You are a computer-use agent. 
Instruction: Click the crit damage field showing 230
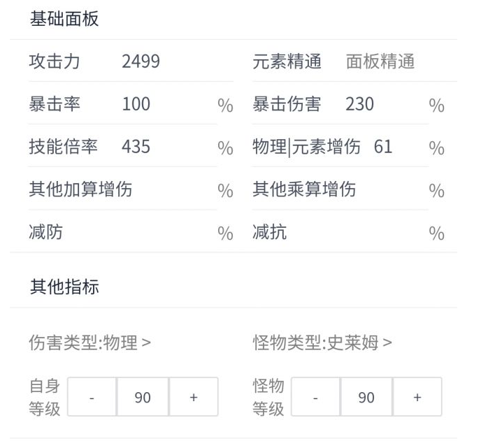click(x=385, y=104)
